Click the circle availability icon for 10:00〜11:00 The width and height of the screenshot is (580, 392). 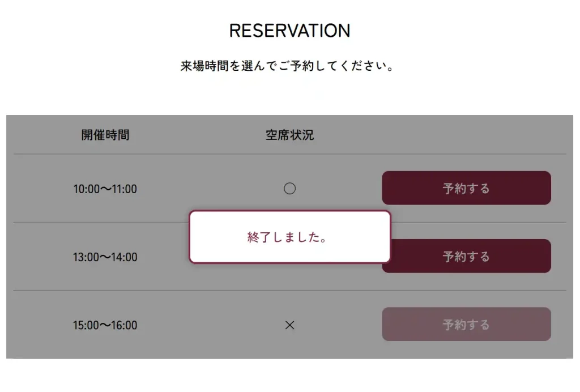pos(289,189)
